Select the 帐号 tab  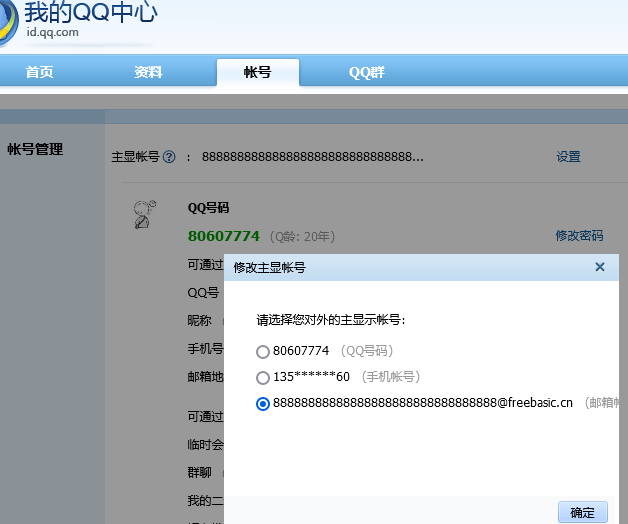(258, 72)
